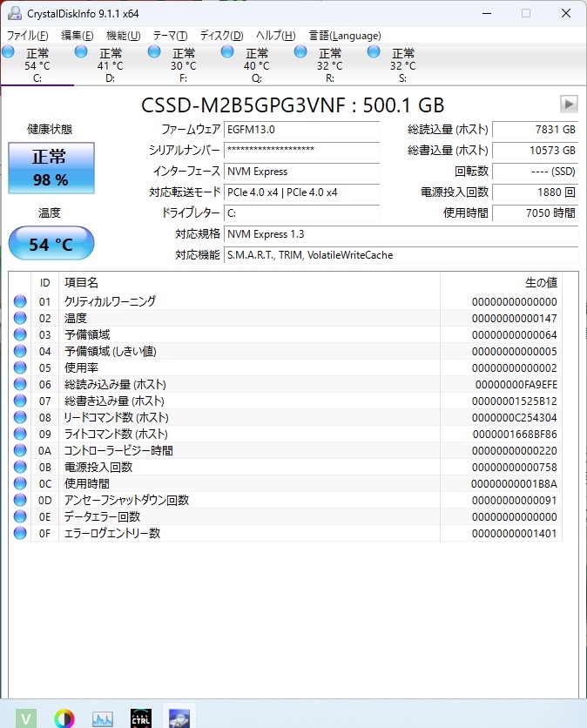Click status icon for ライトコマンド数 row
Image resolution: width=587 pixels, height=728 pixels.
tap(20, 434)
